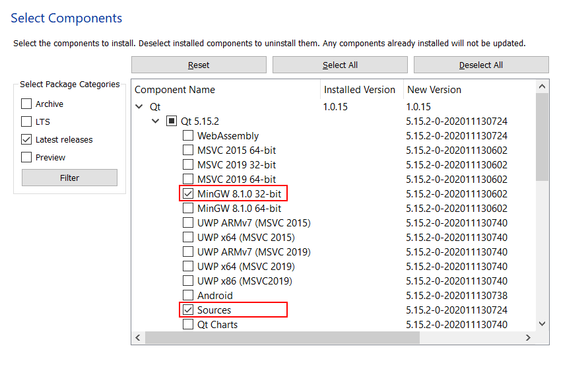Check the WebAssembly component checkbox
This screenshot has width=588, height=371.
pyautogui.click(x=188, y=135)
